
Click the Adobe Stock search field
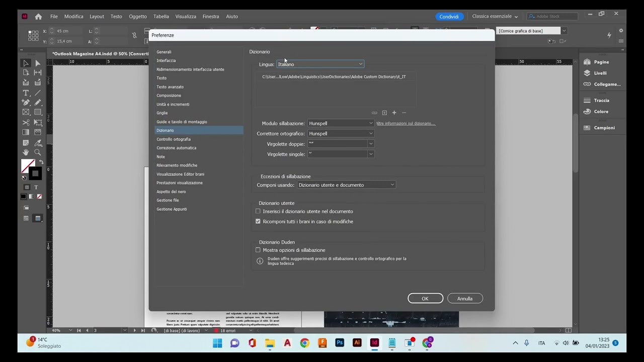click(x=552, y=17)
